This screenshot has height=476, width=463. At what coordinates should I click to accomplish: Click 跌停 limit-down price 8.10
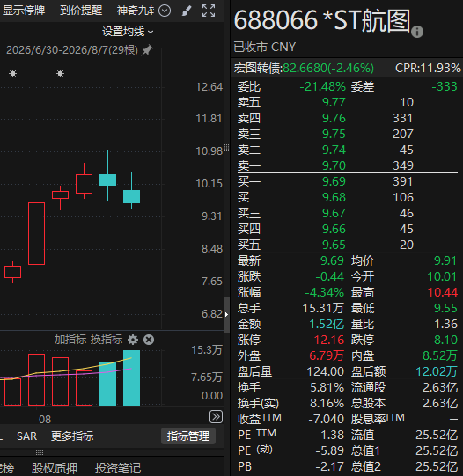point(445,340)
